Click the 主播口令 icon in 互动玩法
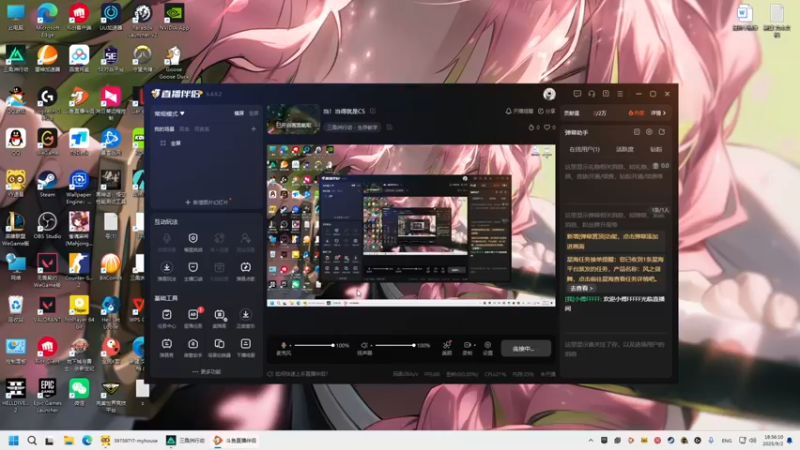The width and height of the screenshot is (800, 450). [x=193, y=267]
